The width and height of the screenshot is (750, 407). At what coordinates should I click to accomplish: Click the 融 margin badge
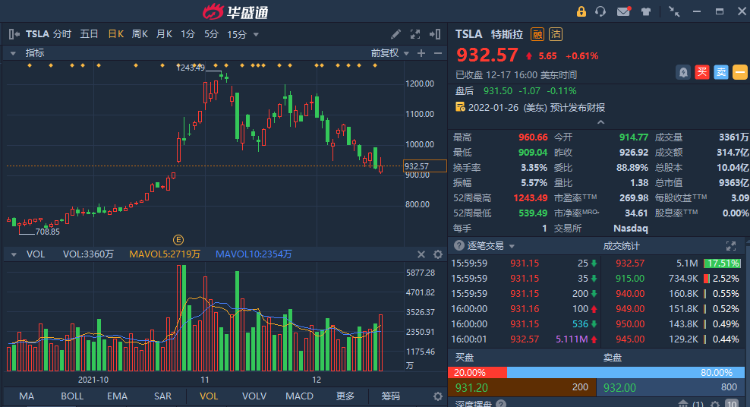538,34
